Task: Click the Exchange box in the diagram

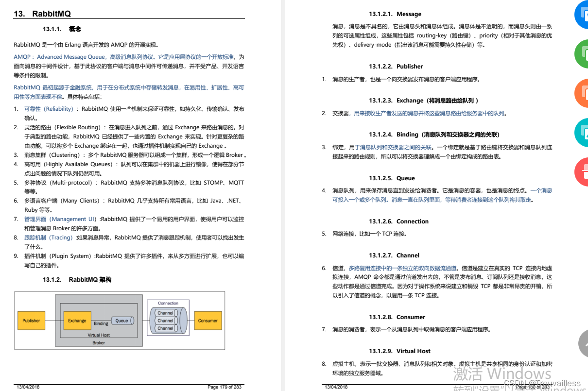Action: pyautogui.click(x=77, y=321)
